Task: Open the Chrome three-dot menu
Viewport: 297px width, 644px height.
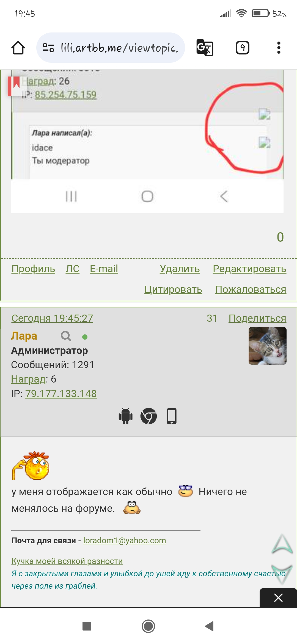Action: click(279, 48)
